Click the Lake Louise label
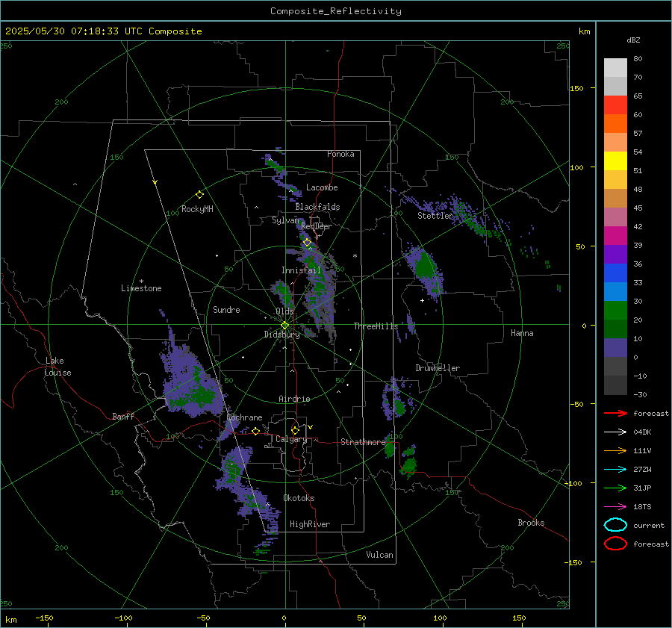Viewport: 672px width, 628px height. [x=57, y=367]
